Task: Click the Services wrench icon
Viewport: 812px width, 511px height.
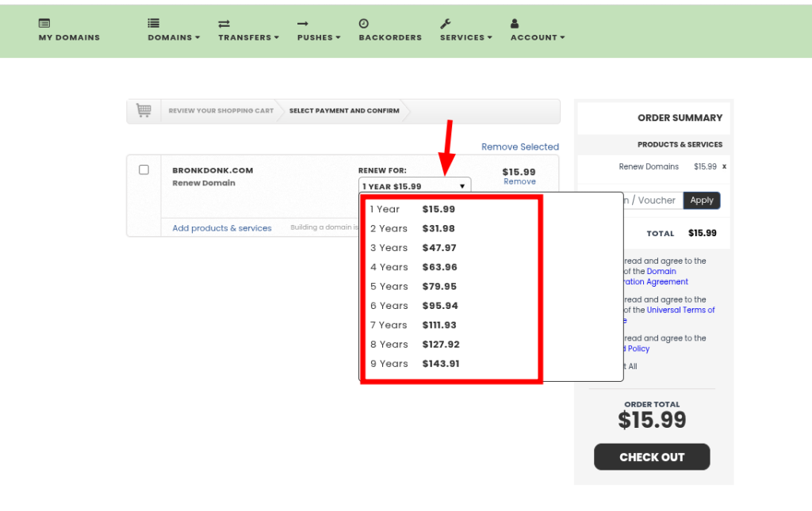Action: tap(446, 24)
